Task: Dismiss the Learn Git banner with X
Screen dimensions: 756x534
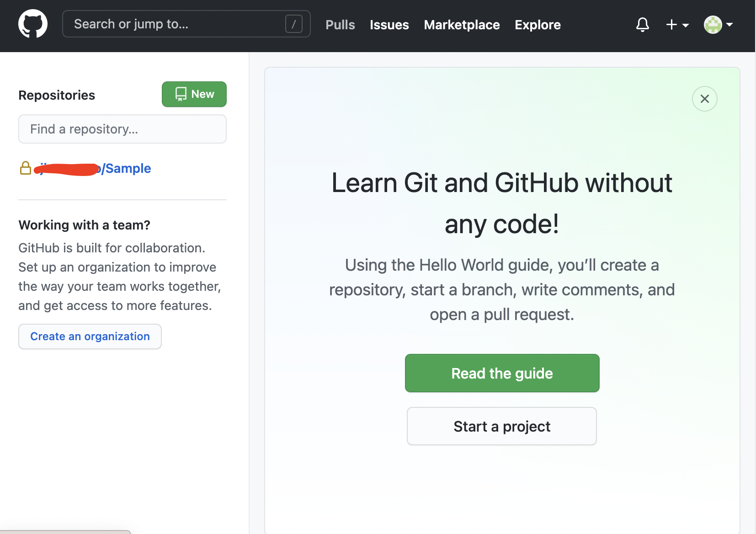Action: coord(705,99)
